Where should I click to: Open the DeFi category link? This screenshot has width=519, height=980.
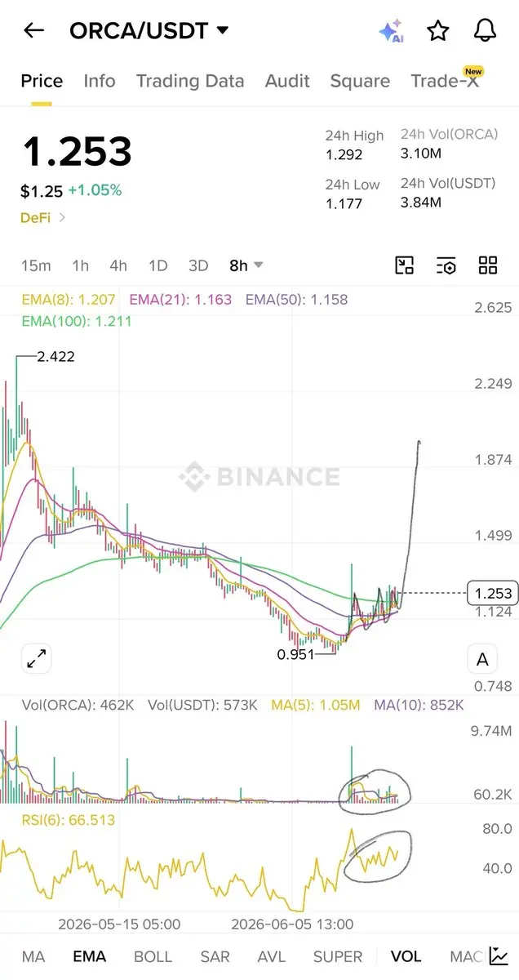(x=43, y=217)
